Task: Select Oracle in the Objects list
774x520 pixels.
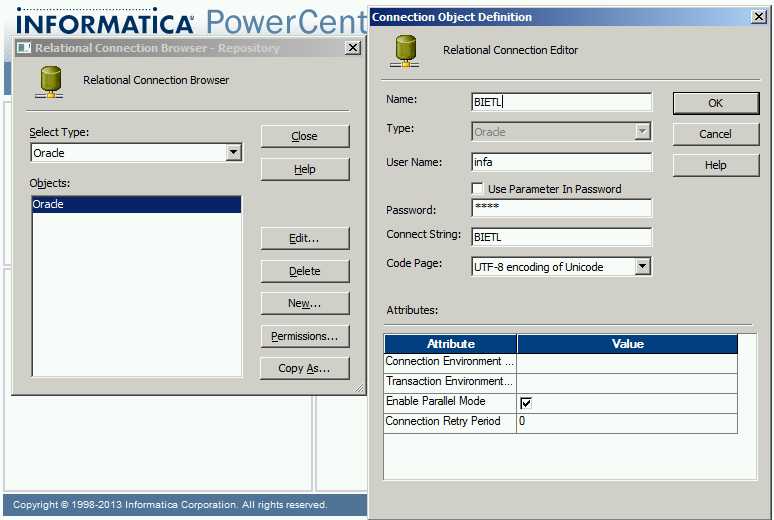Action: point(136,204)
